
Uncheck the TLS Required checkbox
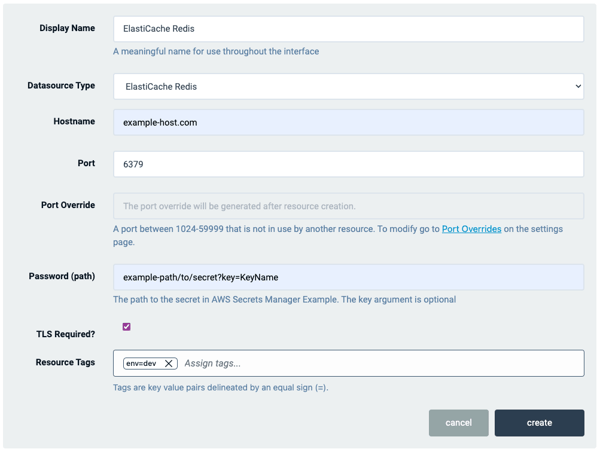[x=126, y=326]
